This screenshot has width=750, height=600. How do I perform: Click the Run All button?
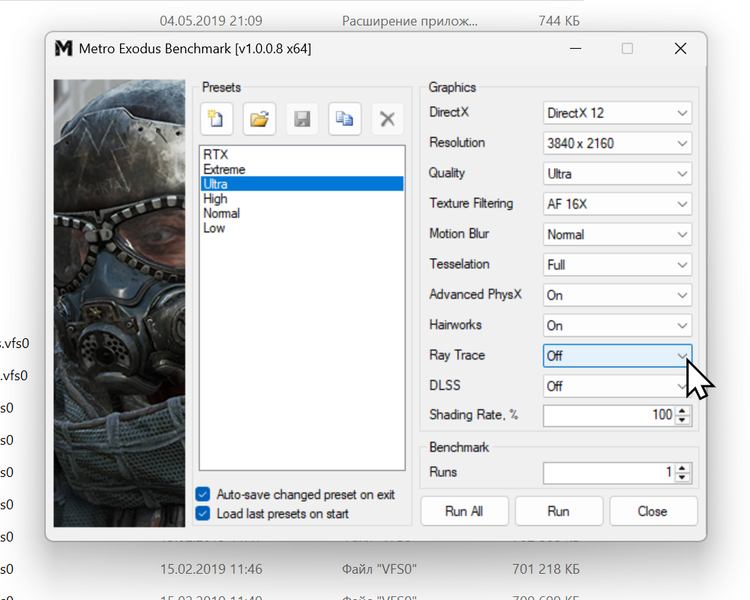[464, 511]
